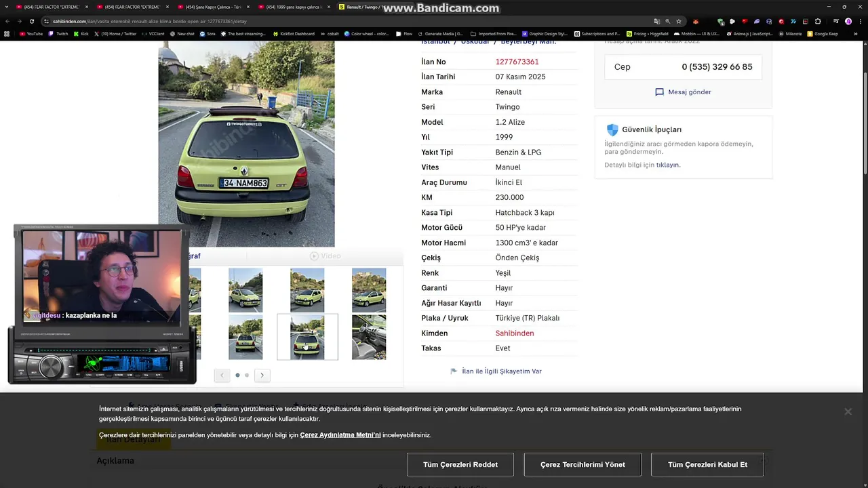
Task: Click Çerez Tercihlerimi Yönet button
Action: [x=583, y=464]
